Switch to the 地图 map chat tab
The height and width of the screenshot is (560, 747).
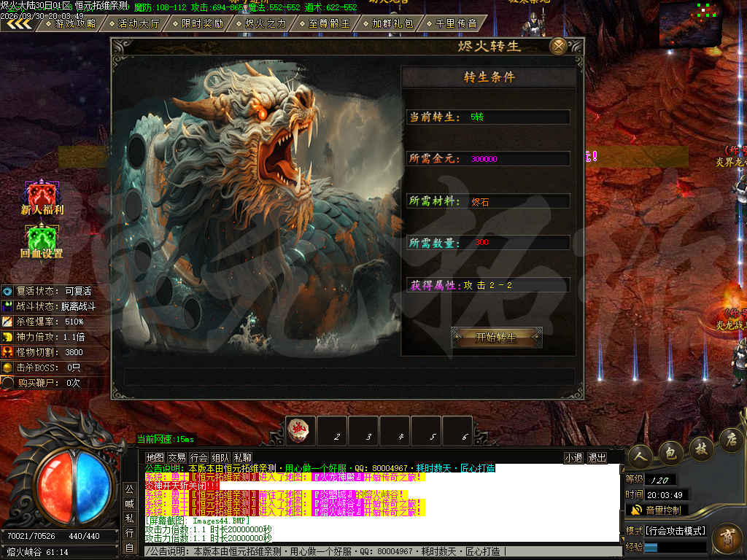point(155,458)
